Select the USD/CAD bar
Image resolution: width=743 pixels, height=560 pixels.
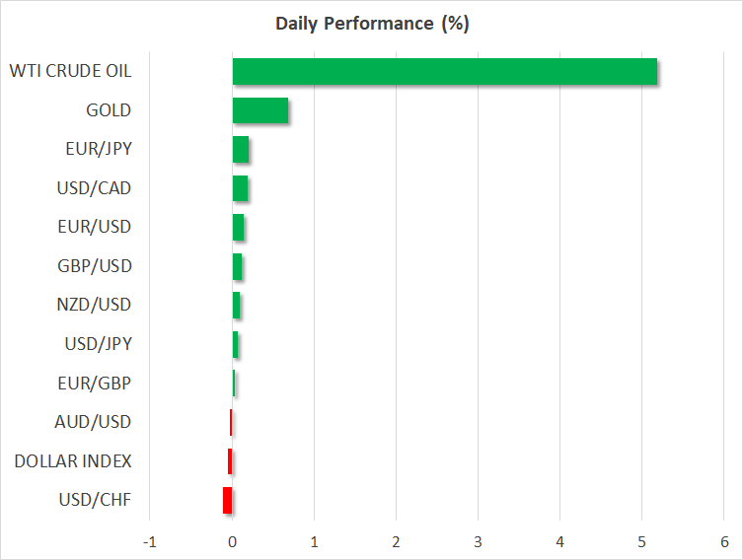tap(240, 188)
